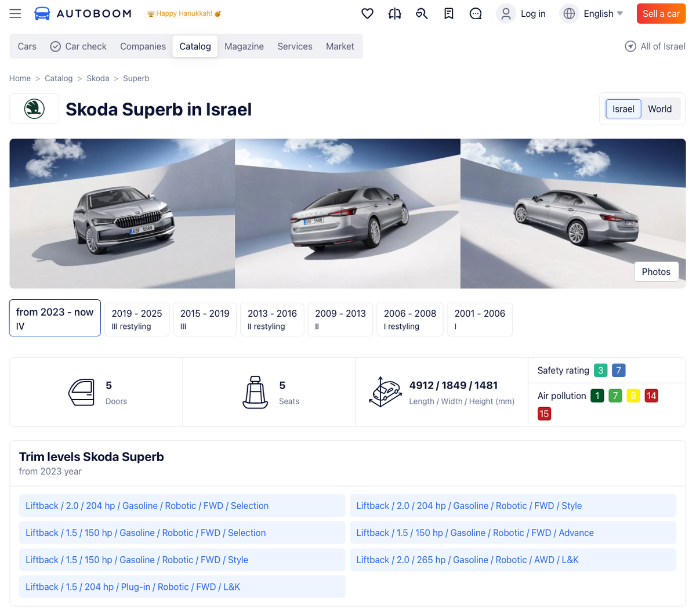The height and width of the screenshot is (616, 696).
Task: Click the car door icon
Action: coord(81,392)
